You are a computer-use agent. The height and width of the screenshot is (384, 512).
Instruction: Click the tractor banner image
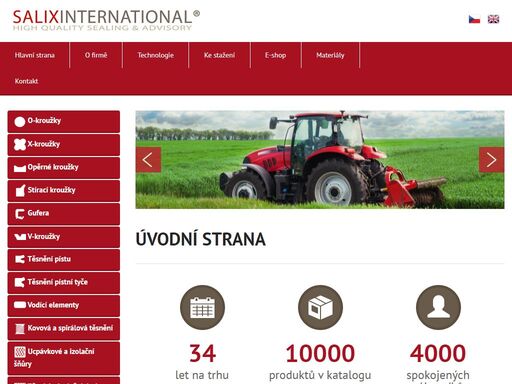(x=320, y=160)
